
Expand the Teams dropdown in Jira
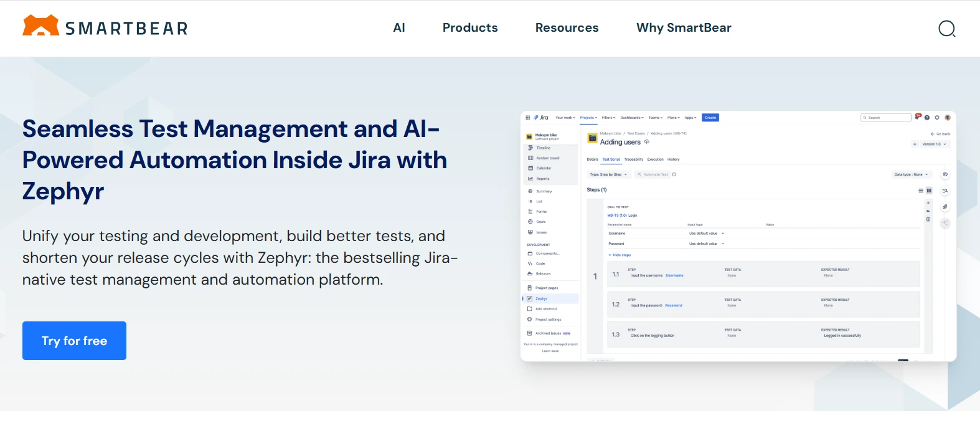pos(656,117)
